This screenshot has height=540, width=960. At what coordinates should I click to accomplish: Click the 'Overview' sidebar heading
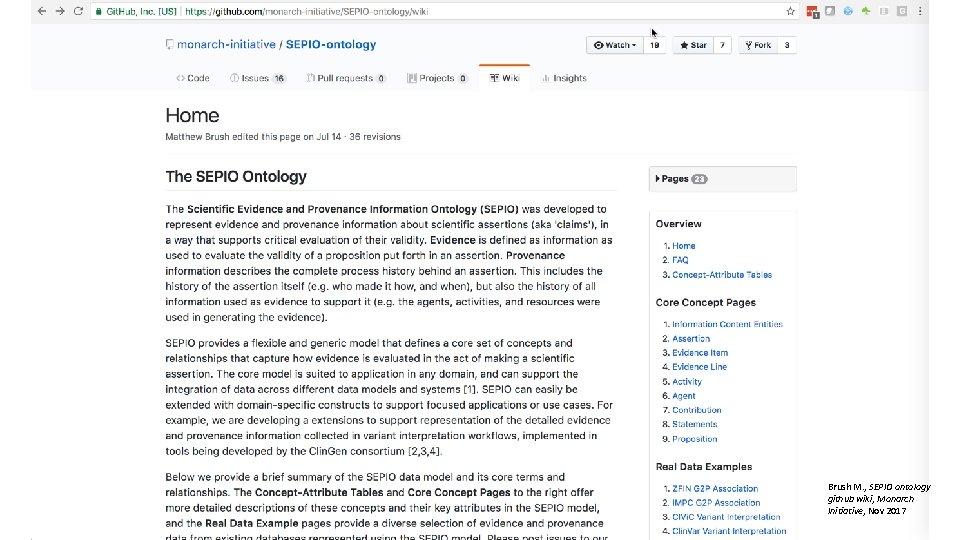[x=678, y=224]
